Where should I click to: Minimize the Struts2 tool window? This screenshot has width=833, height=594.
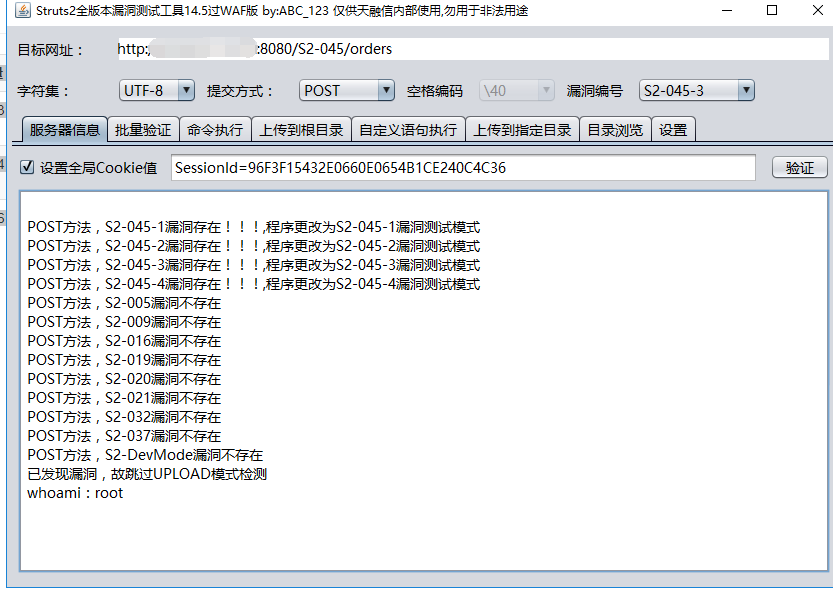pos(727,10)
